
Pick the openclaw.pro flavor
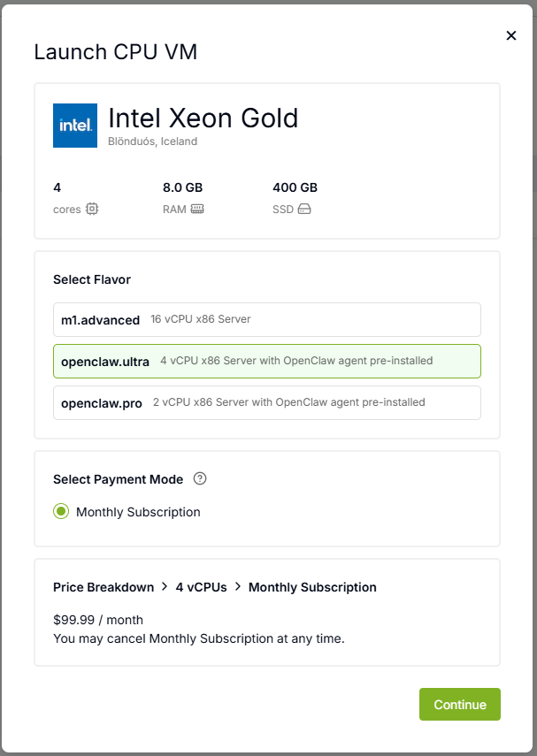click(x=266, y=402)
